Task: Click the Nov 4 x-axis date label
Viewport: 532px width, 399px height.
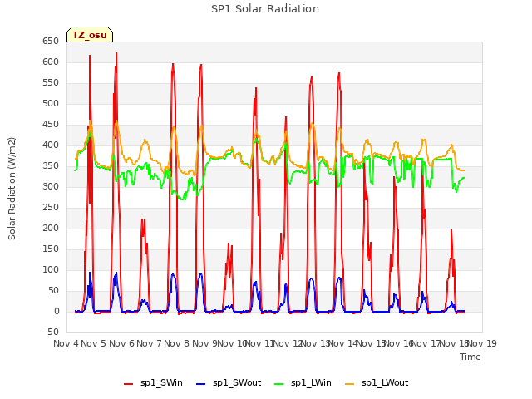Action: [x=66, y=343]
